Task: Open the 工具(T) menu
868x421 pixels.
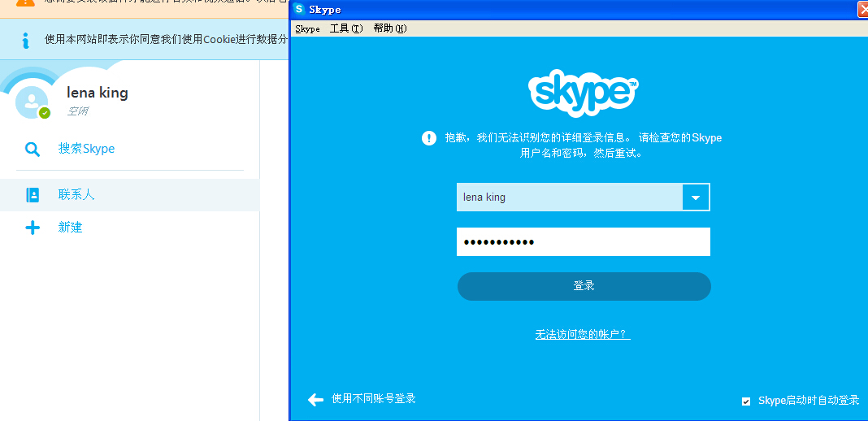Action: click(346, 28)
